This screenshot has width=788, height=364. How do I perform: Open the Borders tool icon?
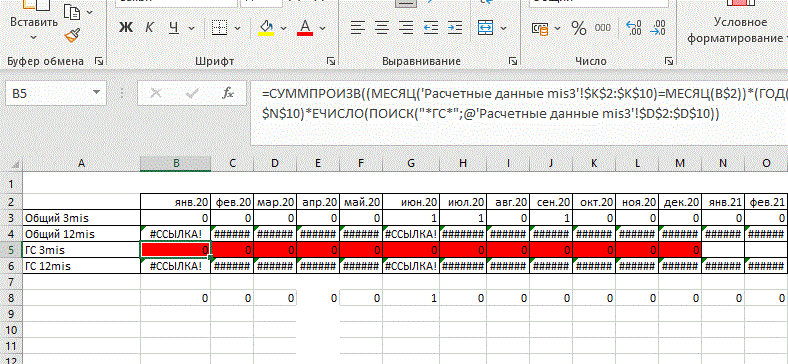click(220, 28)
